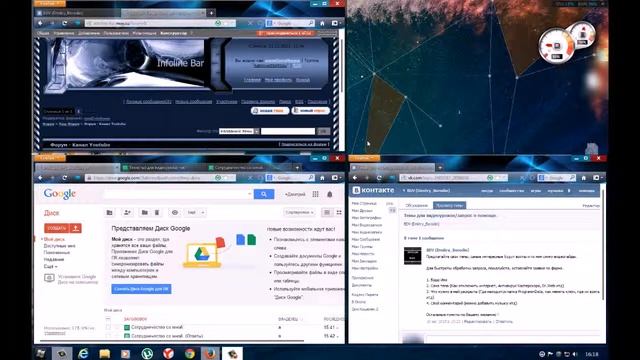
Task: Click the Firefox icon on the taskbar
Action: (211, 353)
